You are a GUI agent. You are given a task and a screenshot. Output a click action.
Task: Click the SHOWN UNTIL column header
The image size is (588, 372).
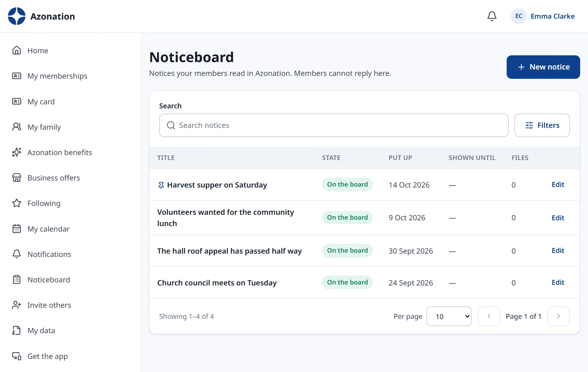[472, 158]
